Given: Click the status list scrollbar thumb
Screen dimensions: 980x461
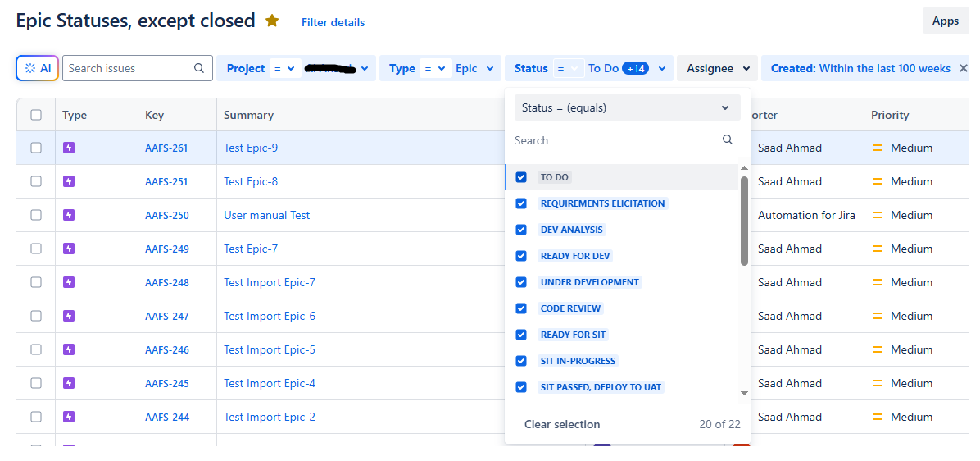Looking at the screenshot, I should (744, 221).
